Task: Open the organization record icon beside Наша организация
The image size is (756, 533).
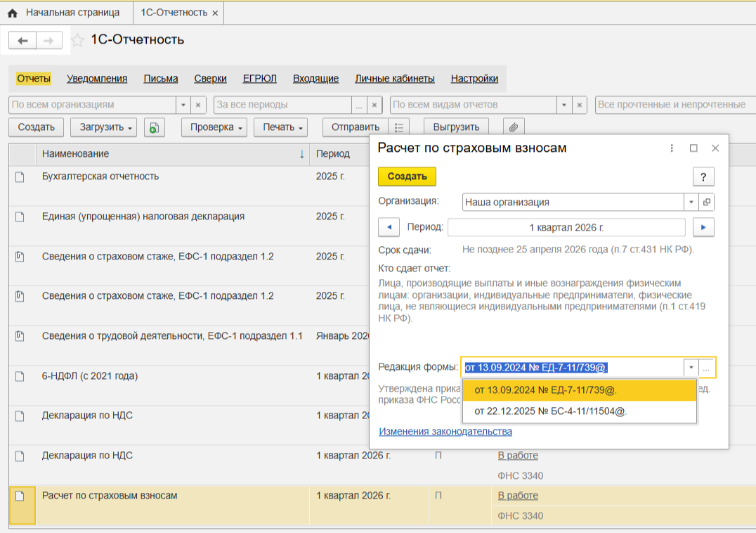Action: pyautogui.click(x=707, y=202)
